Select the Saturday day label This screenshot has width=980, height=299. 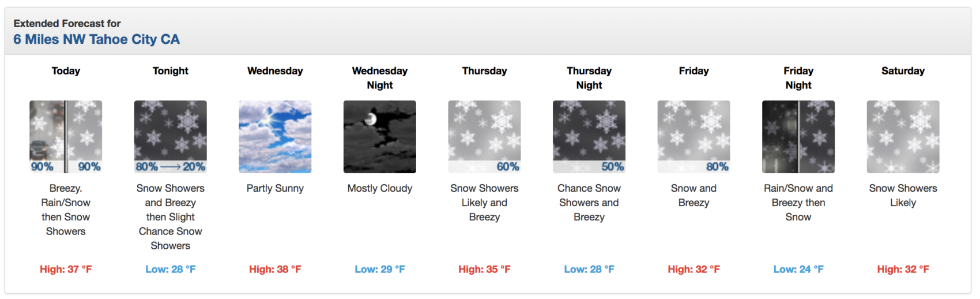(x=903, y=71)
